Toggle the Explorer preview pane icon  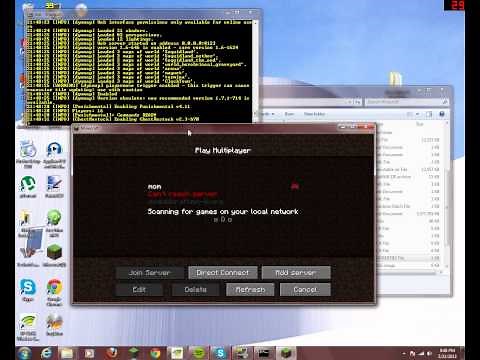click(429, 114)
